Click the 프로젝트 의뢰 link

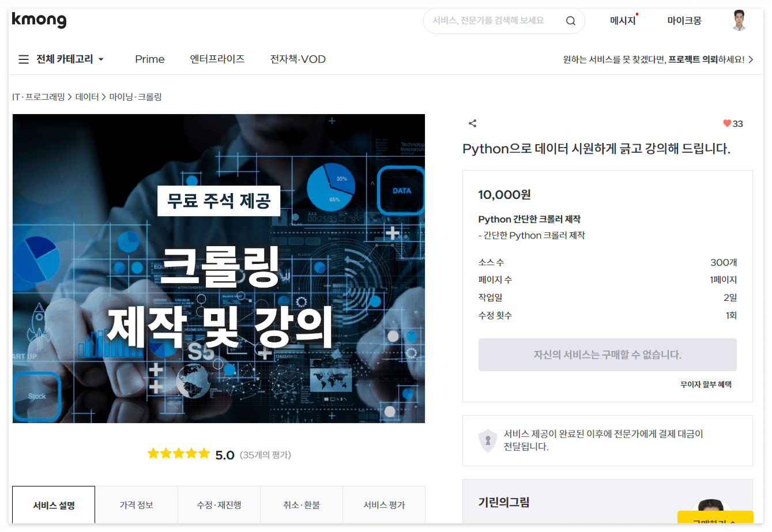click(x=693, y=59)
